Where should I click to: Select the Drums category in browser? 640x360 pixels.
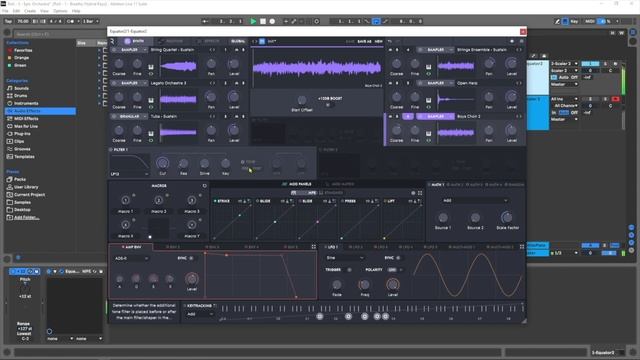tap(20, 96)
